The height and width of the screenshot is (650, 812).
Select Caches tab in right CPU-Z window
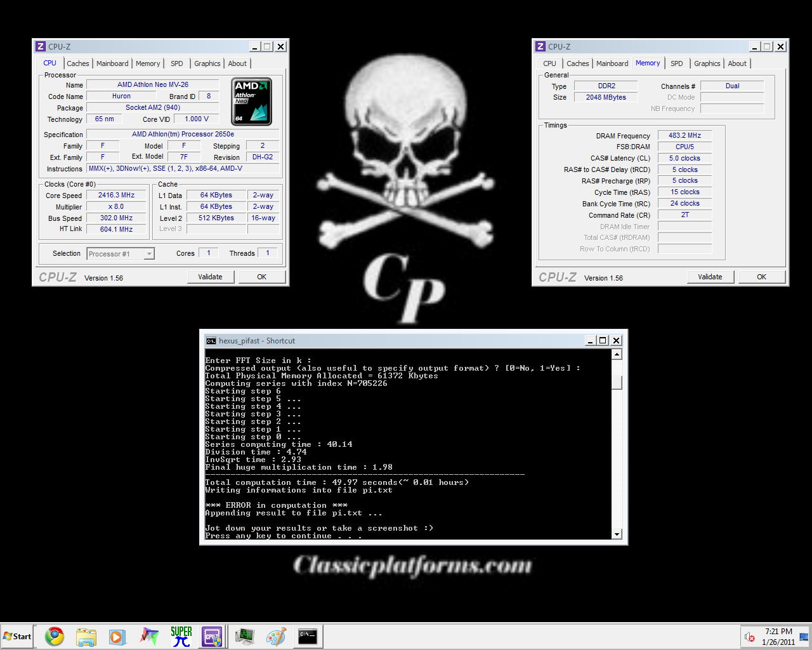[x=578, y=63]
